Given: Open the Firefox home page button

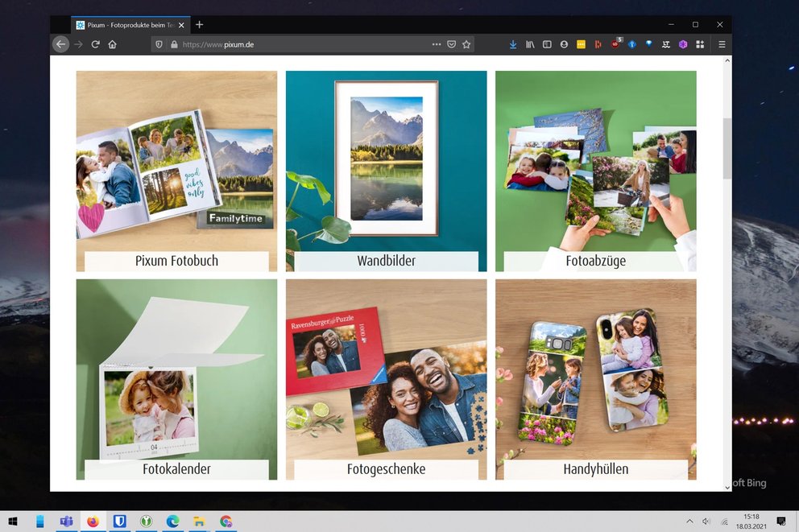Looking at the screenshot, I should (113, 44).
